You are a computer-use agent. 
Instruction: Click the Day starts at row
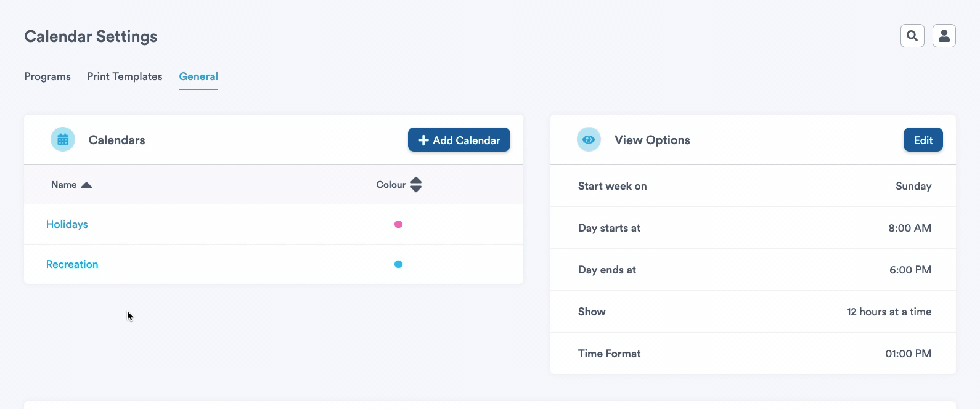753,228
